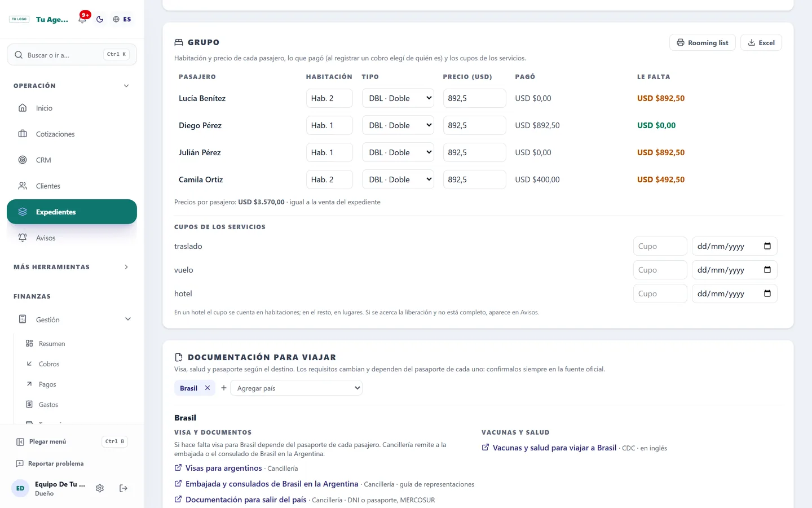Click the logout icon
The height and width of the screenshot is (508, 812).
pos(123,488)
